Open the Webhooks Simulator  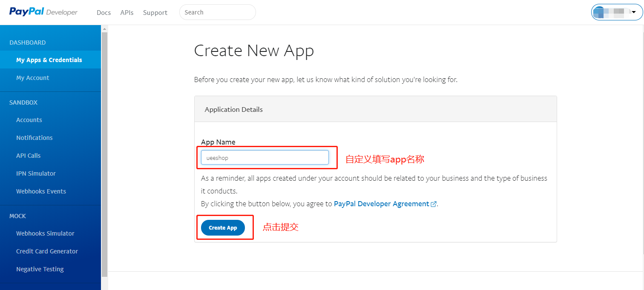45,233
